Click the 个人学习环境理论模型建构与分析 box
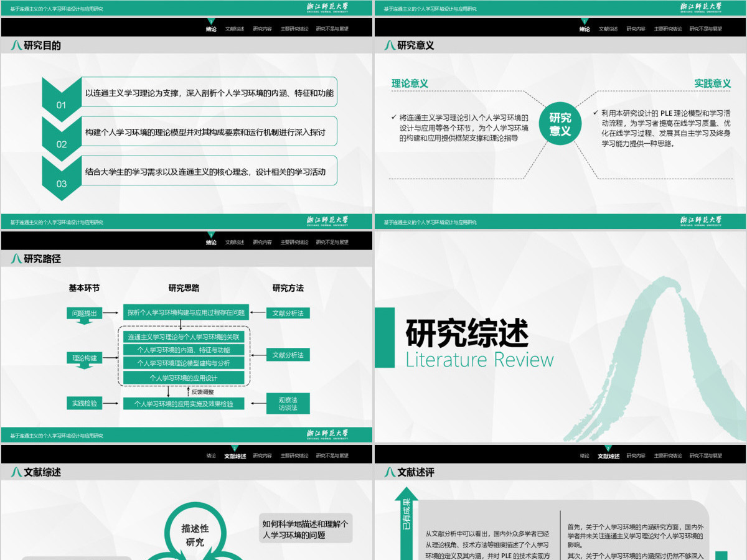The image size is (747, 560). pos(184,363)
